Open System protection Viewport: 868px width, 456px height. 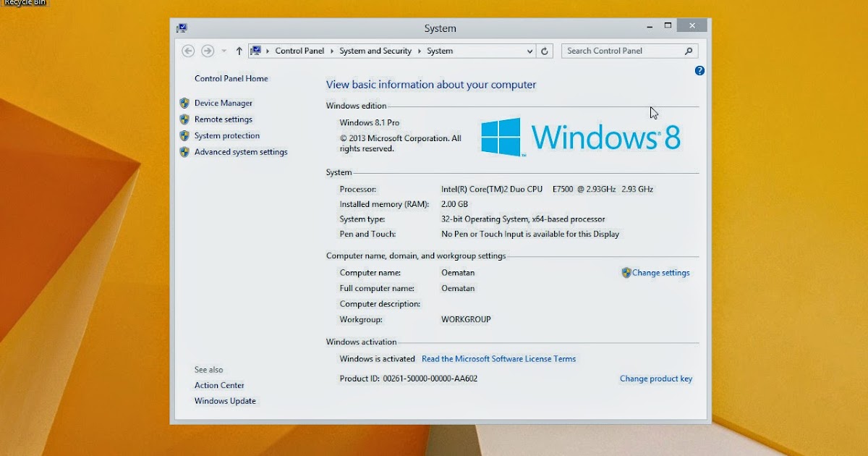[x=227, y=135]
